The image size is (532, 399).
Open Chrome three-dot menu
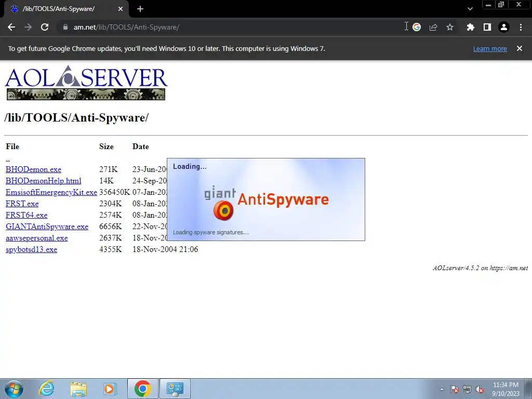click(521, 27)
